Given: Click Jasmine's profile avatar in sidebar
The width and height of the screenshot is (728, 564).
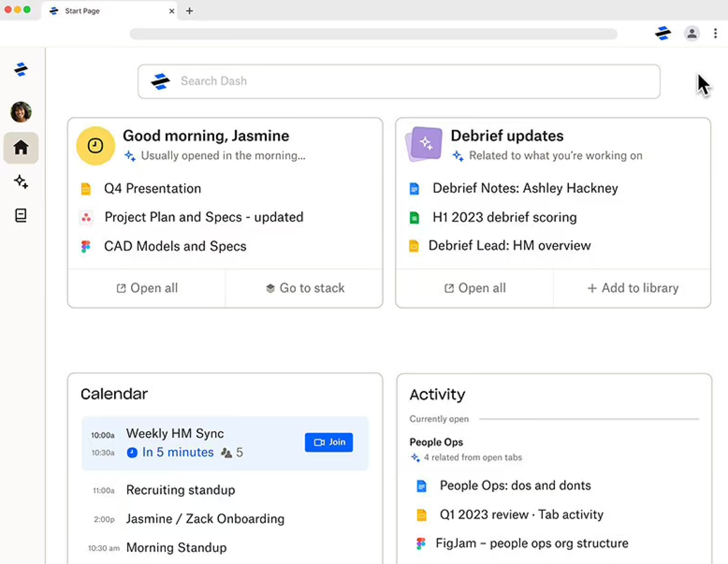Looking at the screenshot, I should coord(21,112).
